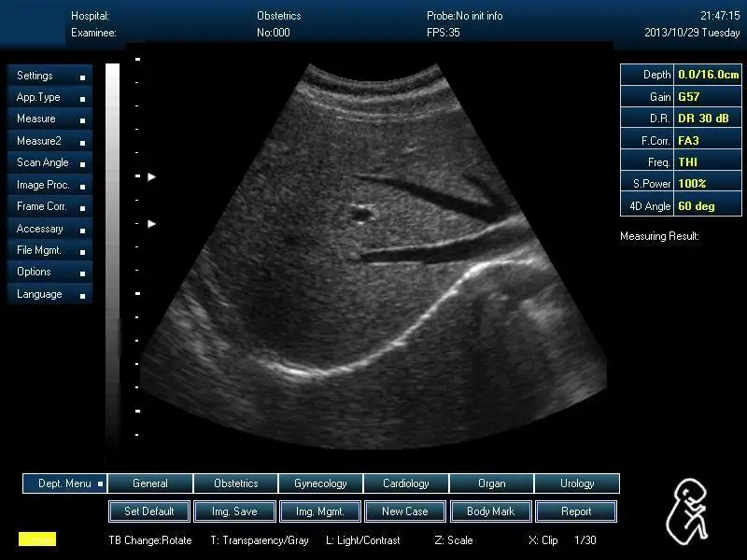747x560 pixels.
Task: Open the Image Proc. menu
Action: pyautogui.click(x=50, y=185)
